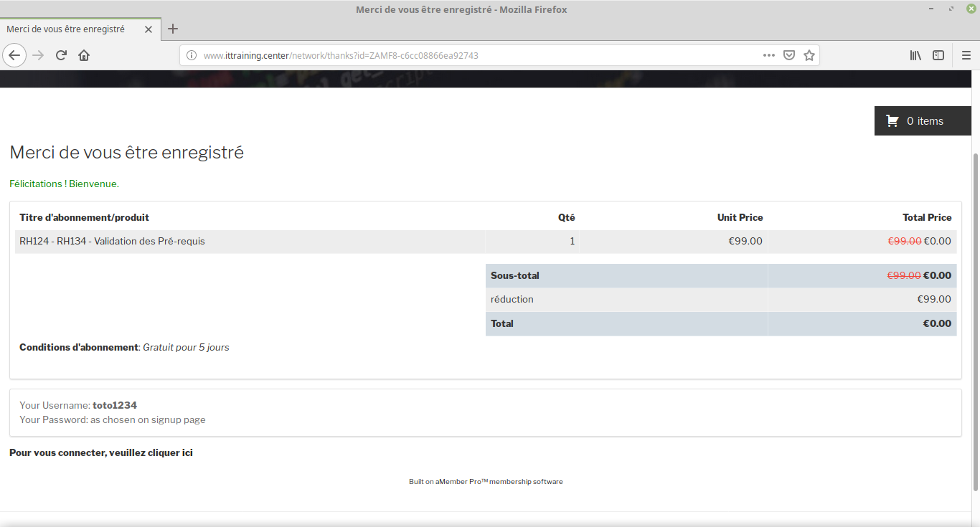
Task: Click 'Pour vous connecter, veuillez cliquer ici' link
Action: (101, 452)
